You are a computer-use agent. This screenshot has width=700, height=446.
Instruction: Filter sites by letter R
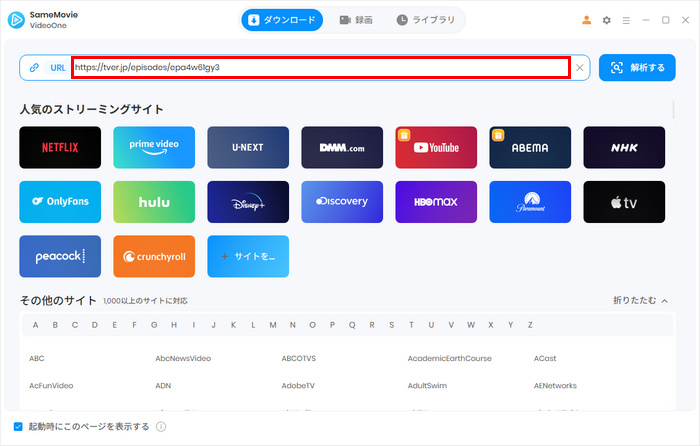click(372, 325)
